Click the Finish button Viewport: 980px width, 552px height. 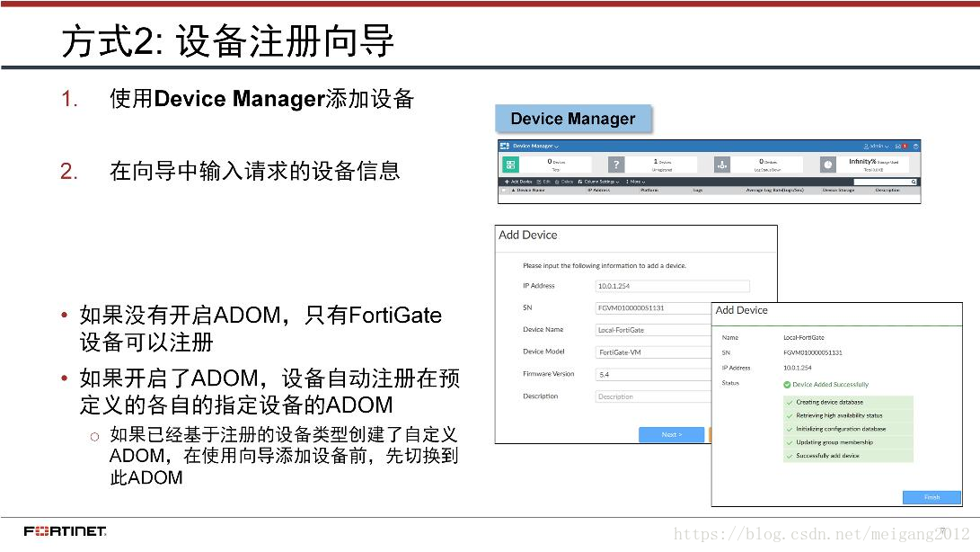pos(931,497)
